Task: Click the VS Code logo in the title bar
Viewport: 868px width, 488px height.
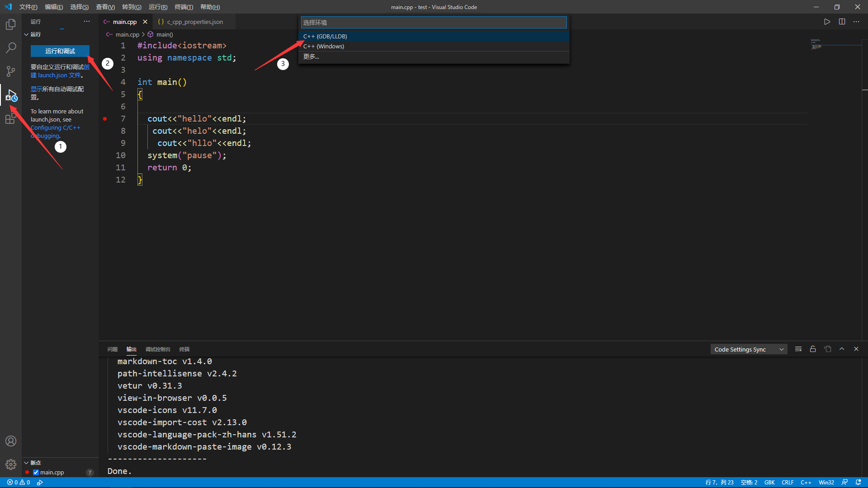Action: click(8, 7)
